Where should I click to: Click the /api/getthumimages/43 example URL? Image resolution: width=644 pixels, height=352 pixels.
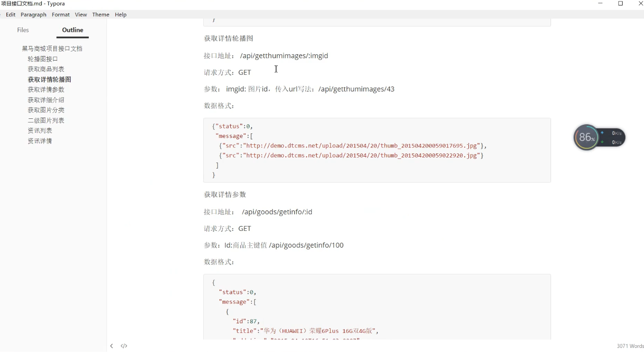pos(356,89)
